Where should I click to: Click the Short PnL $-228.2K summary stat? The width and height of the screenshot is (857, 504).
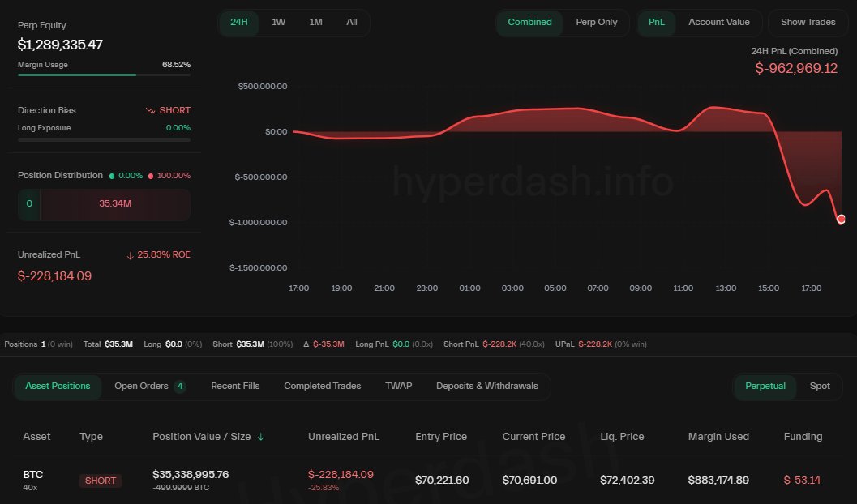click(x=494, y=344)
